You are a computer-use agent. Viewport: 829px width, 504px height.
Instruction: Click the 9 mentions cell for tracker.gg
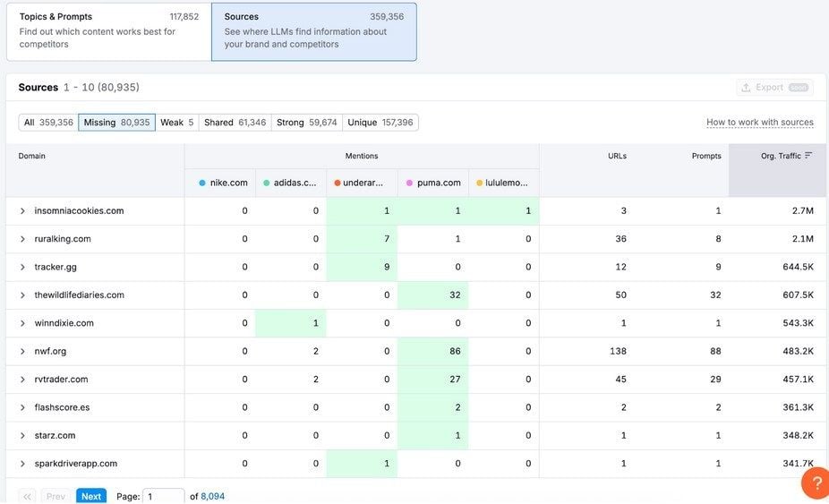363,267
